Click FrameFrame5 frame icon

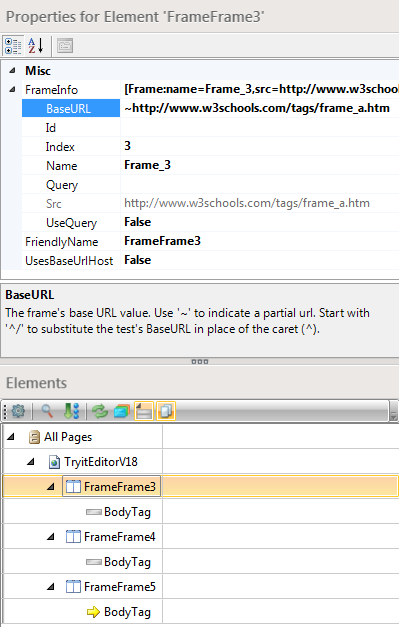(73, 587)
